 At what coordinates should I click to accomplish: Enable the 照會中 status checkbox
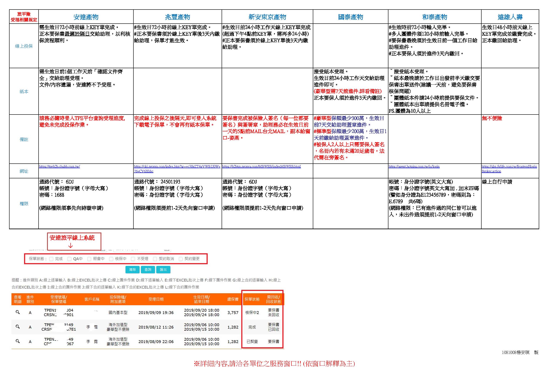[89, 259]
